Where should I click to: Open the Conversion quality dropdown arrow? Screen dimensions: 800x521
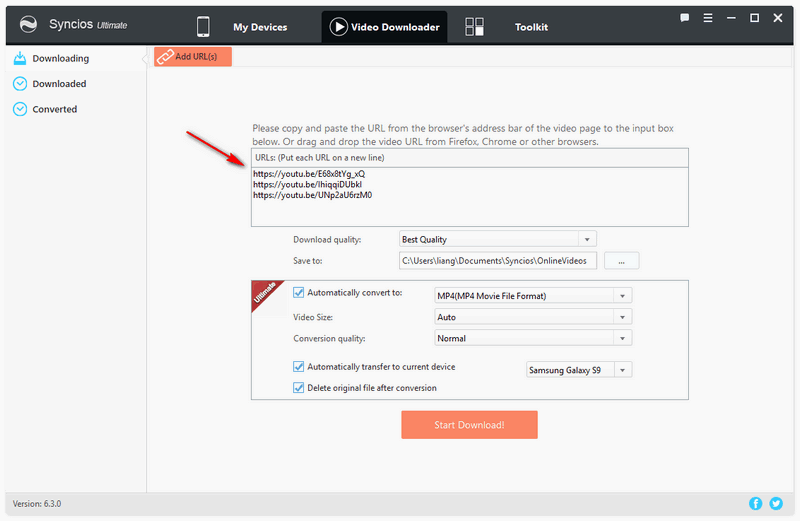coord(622,338)
